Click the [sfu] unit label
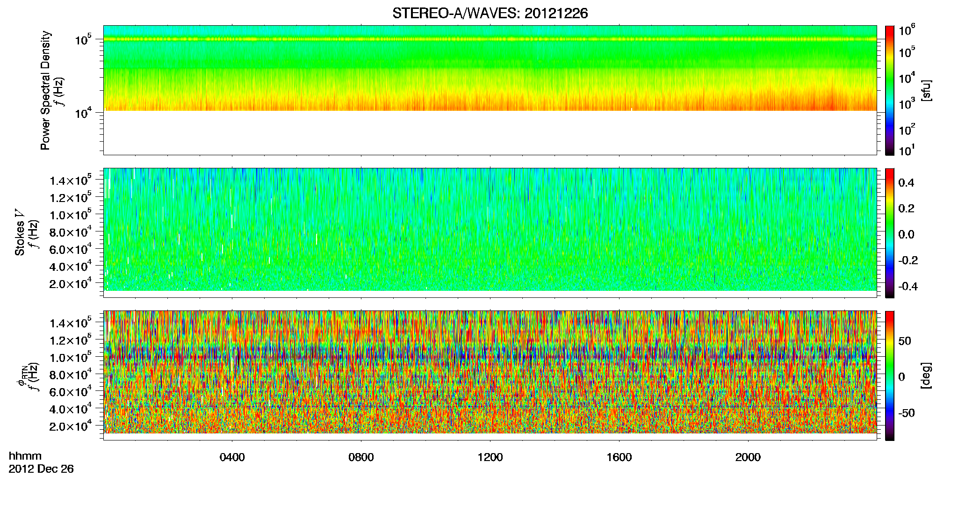 926,90
